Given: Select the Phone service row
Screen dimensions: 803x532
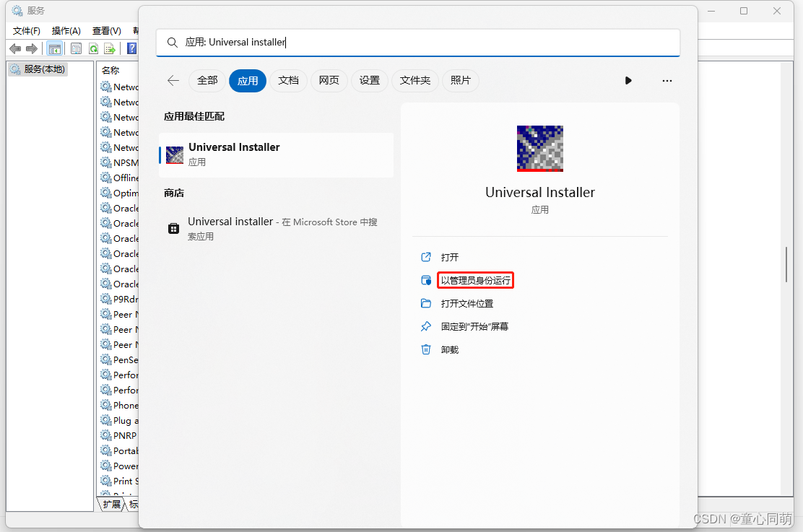Looking at the screenshot, I should [119, 406].
